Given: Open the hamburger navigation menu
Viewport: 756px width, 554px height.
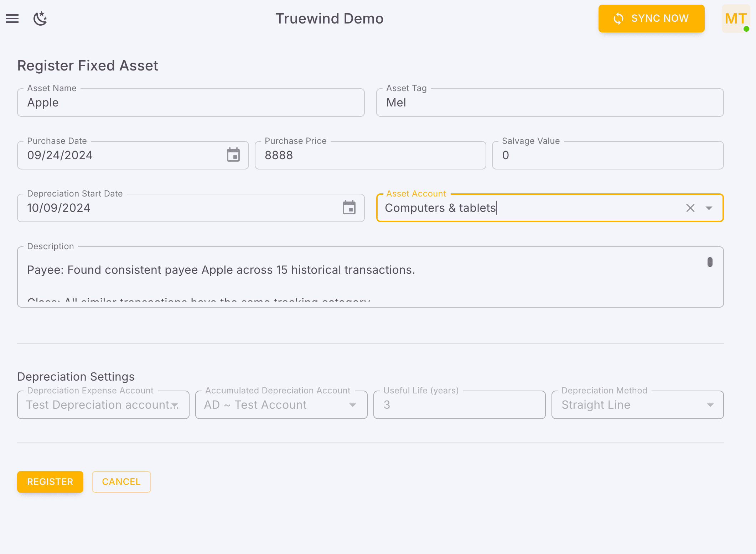Looking at the screenshot, I should click(x=12, y=19).
